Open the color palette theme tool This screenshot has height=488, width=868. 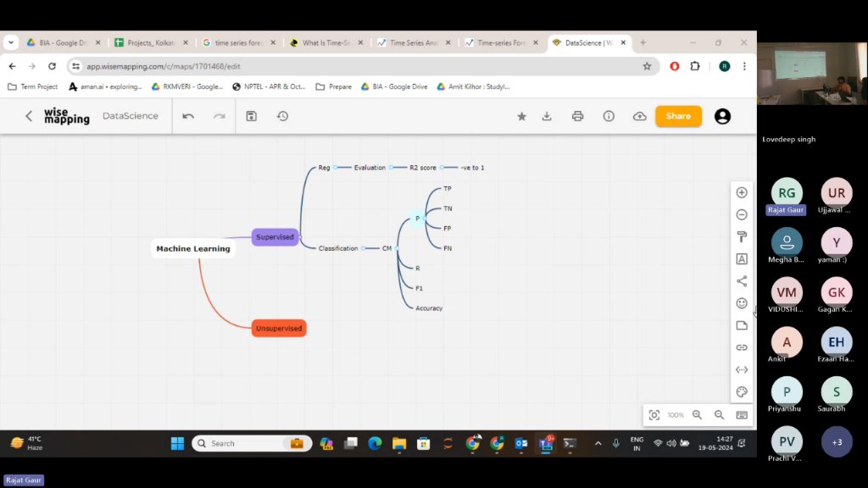click(x=742, y=391)
